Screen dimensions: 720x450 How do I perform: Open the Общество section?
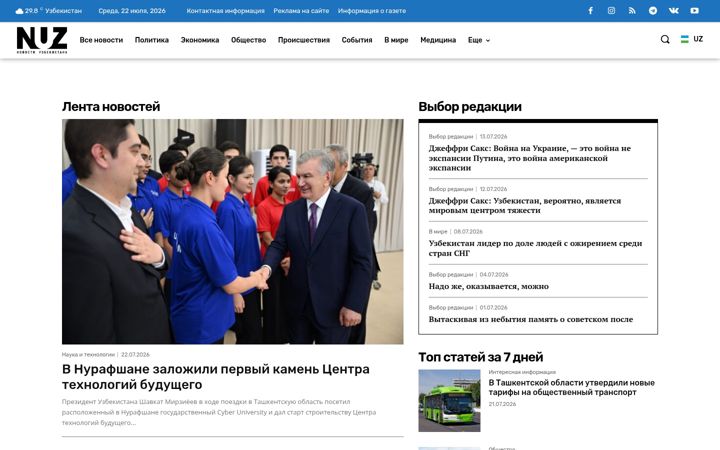(x=248, y=40)
